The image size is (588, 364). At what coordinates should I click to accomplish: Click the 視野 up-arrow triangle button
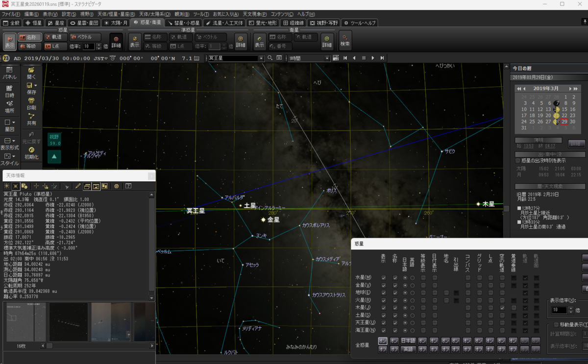pyautogui.click(x=54, y=157)
